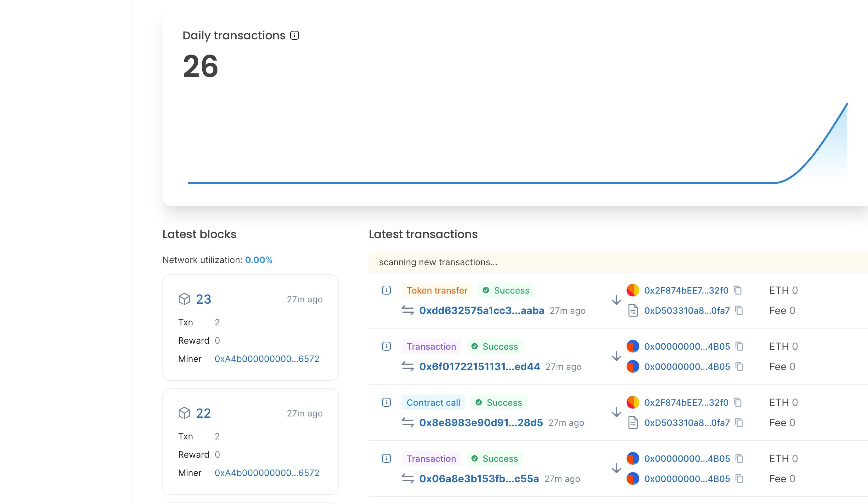Copy contract address 0xD503310a8...0fa7 in Contract call row
This screenshot has height=504, width=868.
[739, 423]
